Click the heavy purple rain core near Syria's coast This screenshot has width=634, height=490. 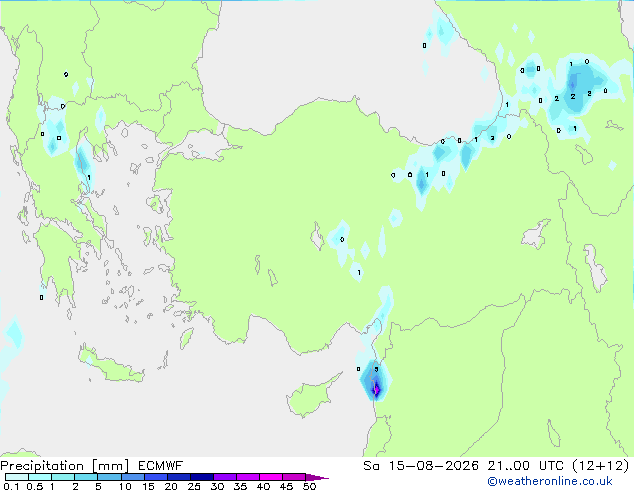[376, 389]
